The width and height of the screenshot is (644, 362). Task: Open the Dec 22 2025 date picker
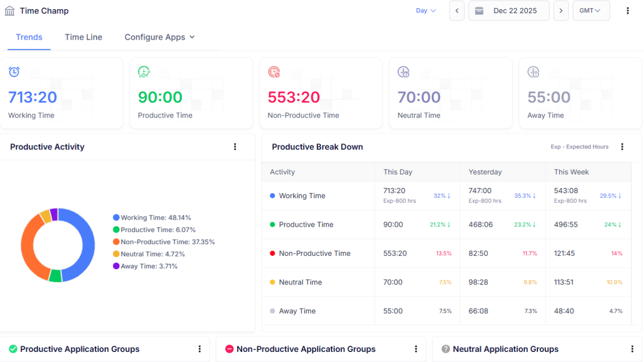click(x=509, y=11)
